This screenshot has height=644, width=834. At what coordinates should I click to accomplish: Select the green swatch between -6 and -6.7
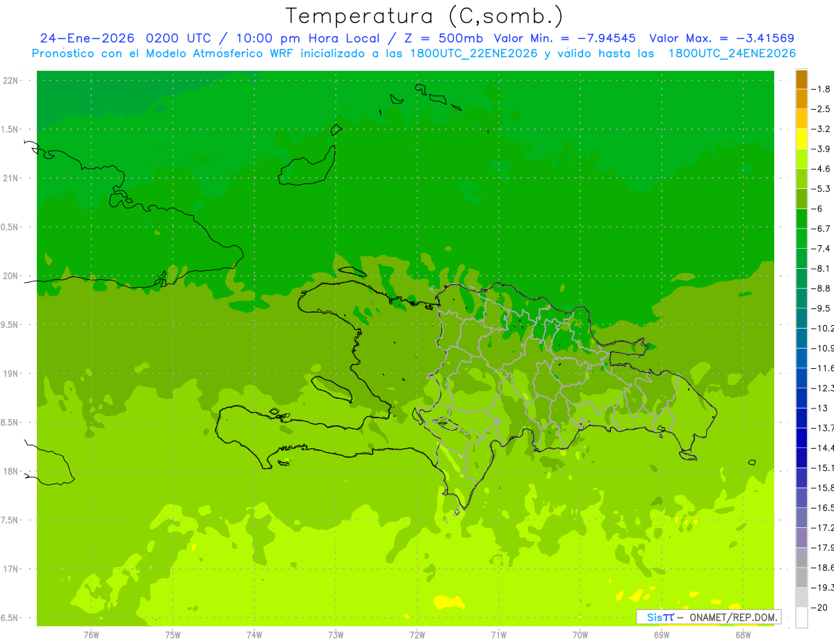point(801,219)
